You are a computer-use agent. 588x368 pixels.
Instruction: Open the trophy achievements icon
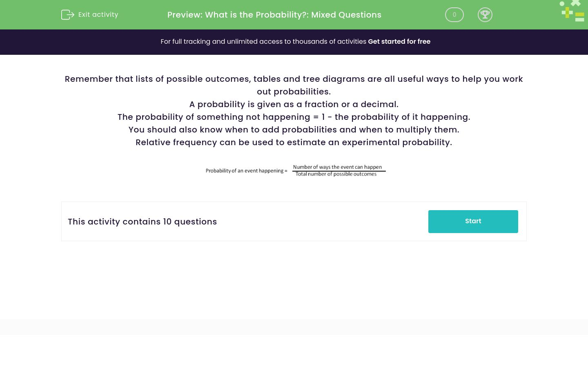click(485, 15)
